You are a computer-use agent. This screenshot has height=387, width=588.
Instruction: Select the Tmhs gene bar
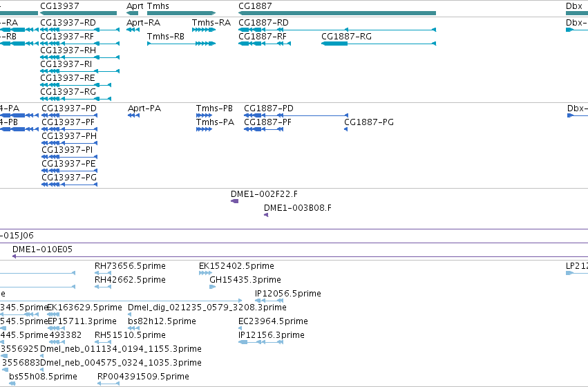pos(182,13)
